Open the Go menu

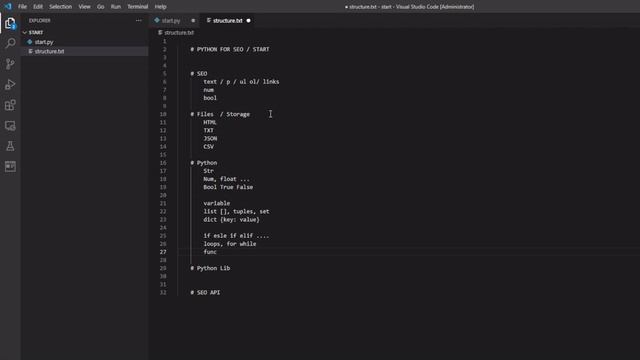[100, 7]
